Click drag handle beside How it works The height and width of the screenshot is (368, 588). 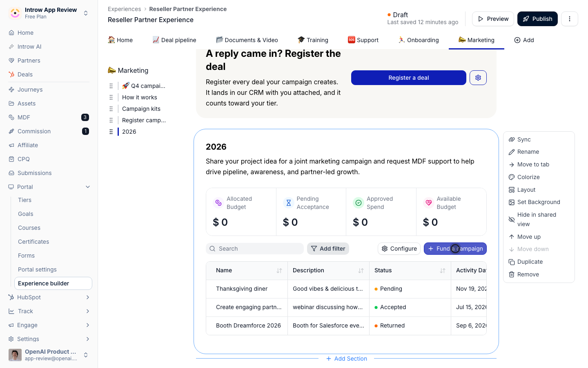111,97
